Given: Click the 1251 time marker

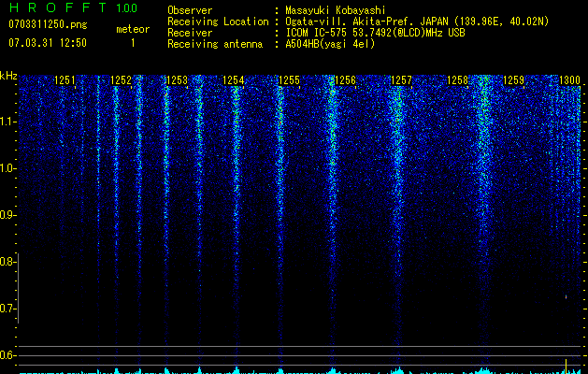Looking at the screenshot, I should click(x=65, y=80).
